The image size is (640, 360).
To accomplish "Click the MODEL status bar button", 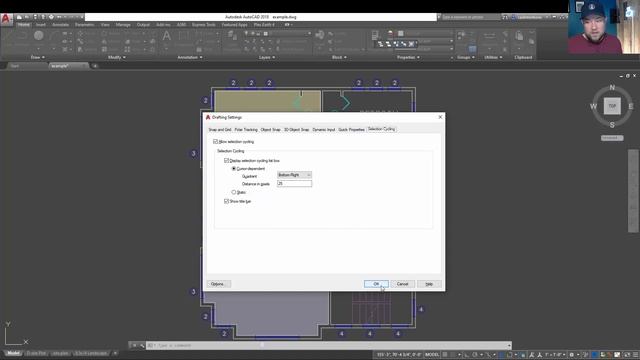I will (x=432, y=355).
